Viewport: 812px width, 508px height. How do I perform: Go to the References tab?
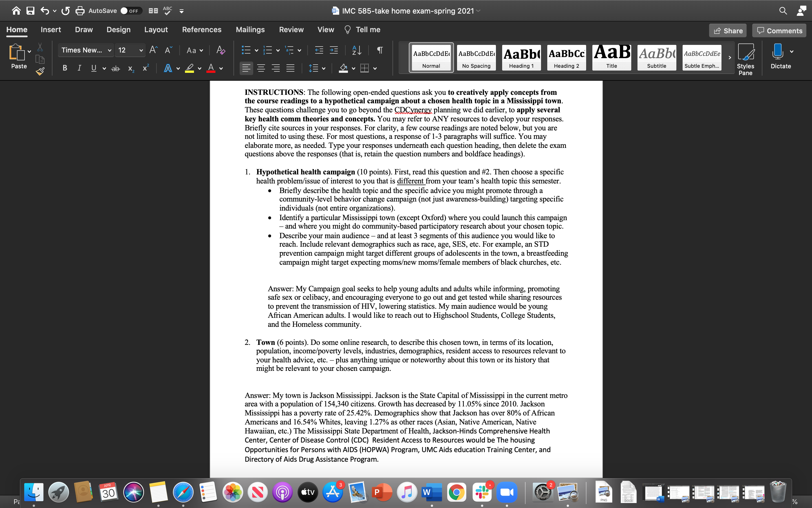click(202, 30)
